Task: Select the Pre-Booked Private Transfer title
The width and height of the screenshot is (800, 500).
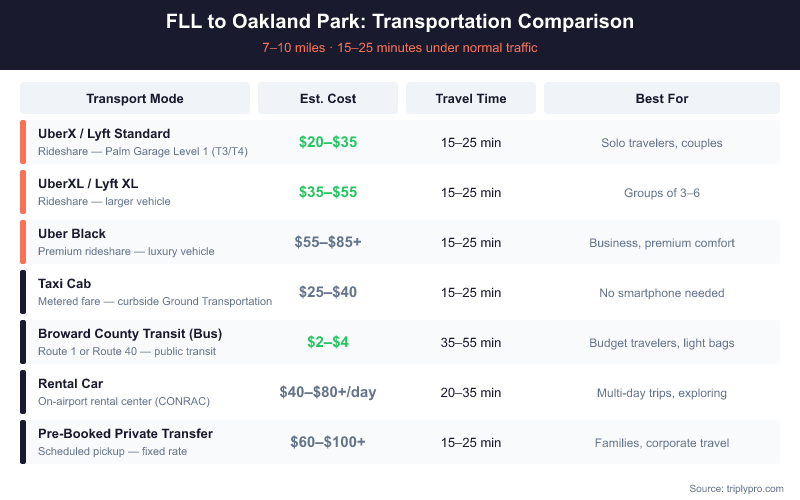Action: click(125, 434)
